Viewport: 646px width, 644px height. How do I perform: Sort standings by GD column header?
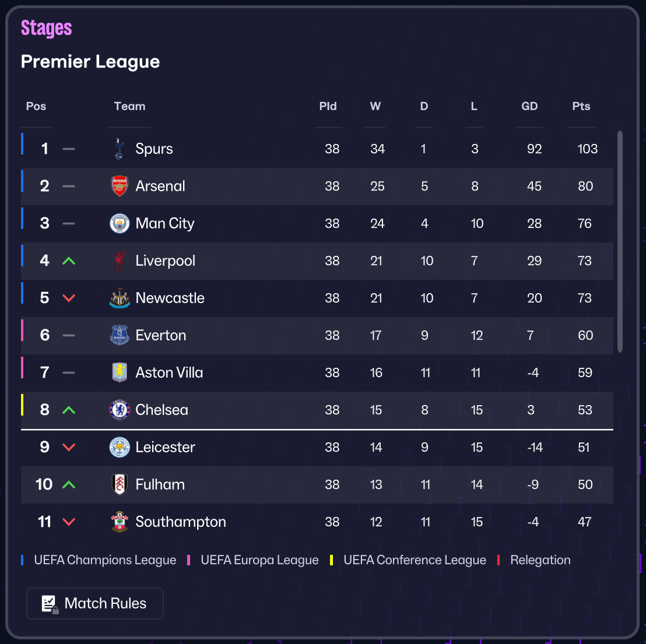pyautogui.click(x=529, y=106)
